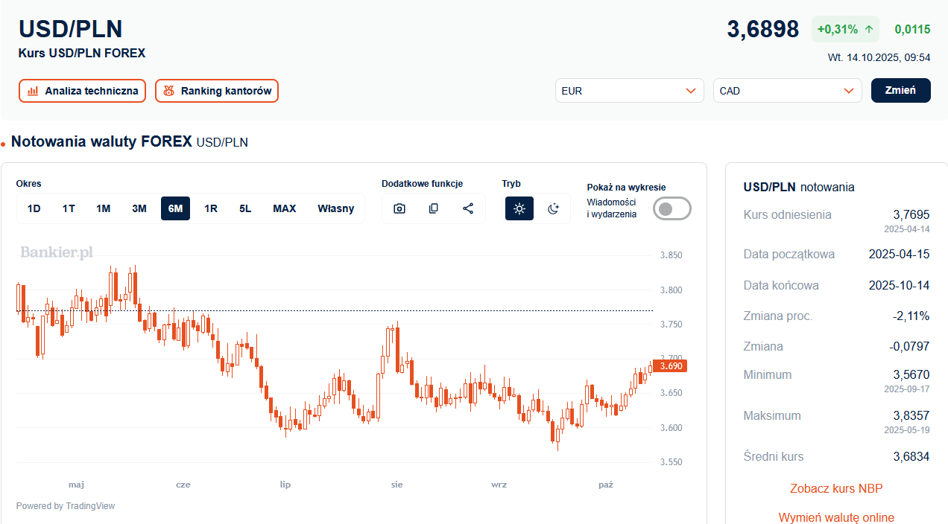The height and width of the screenshot is (524, 948).
Task: Click the green +0,31% change badge
Action: click(845, 29)
